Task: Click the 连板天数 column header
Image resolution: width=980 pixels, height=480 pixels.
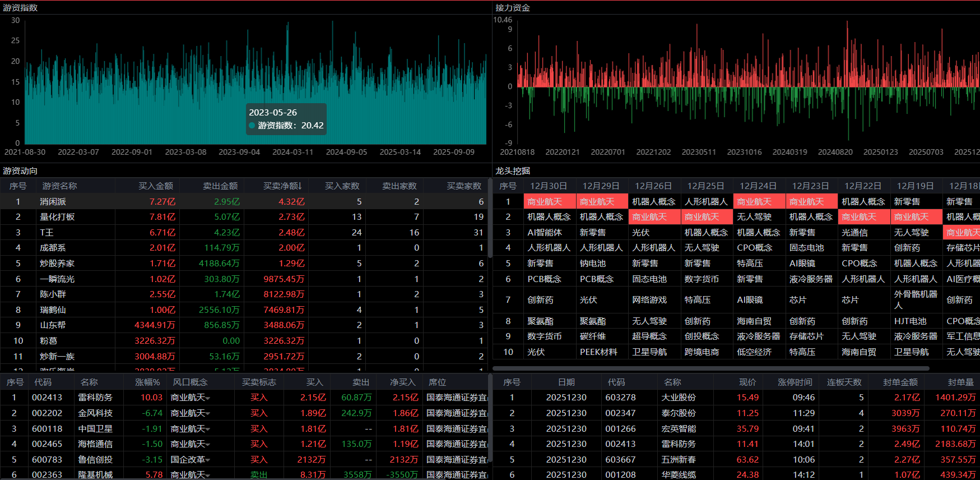Action: point(844,382)
